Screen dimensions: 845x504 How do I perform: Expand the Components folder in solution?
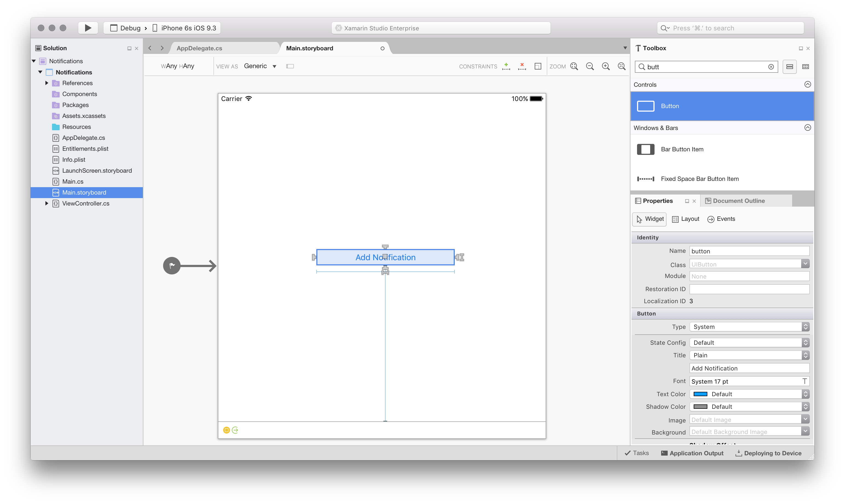point(48,94)
